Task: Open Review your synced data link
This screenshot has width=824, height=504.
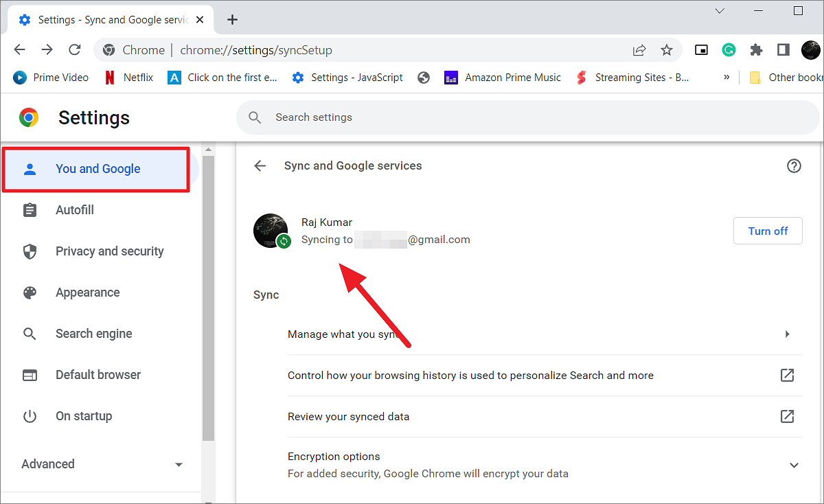Action: pos(787,417)
